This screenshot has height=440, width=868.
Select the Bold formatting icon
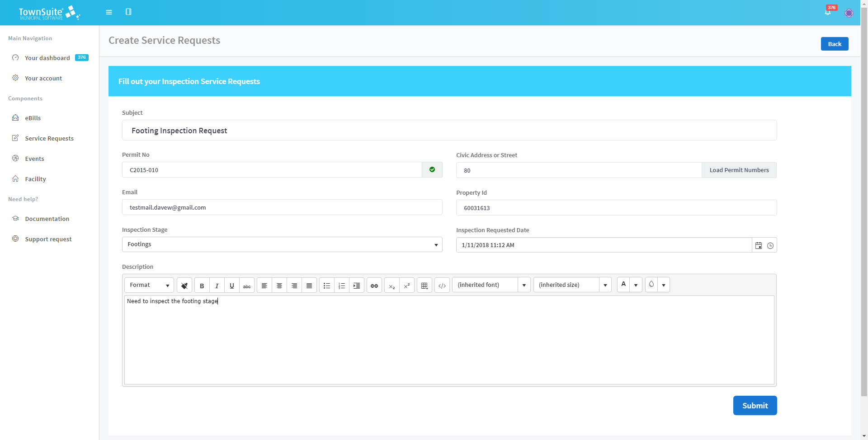tap(202, 285)
